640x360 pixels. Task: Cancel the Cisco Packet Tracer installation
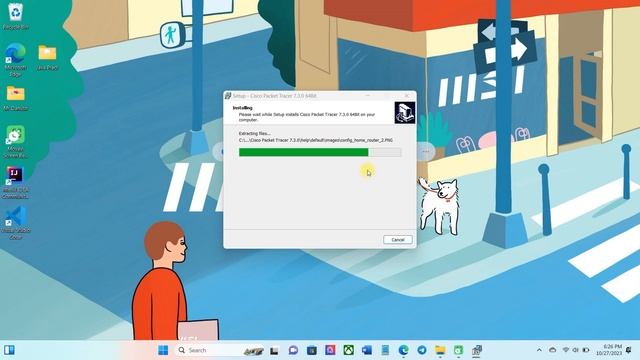pyautogui.click(x=398, y=240)
